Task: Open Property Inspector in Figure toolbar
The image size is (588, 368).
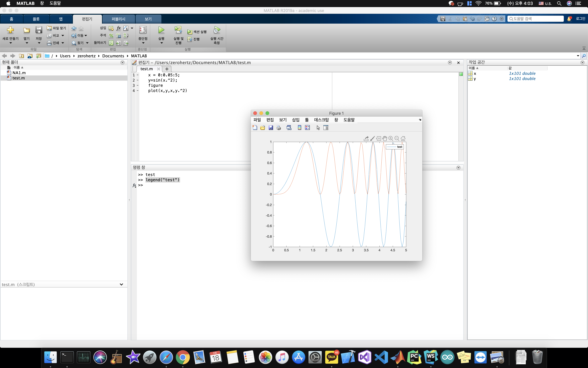Action: click(x=326, y=128)
